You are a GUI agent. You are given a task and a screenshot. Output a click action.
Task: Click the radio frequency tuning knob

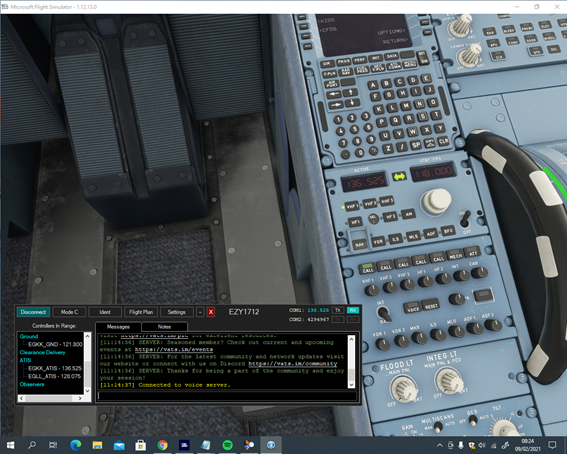pos(436,202)
